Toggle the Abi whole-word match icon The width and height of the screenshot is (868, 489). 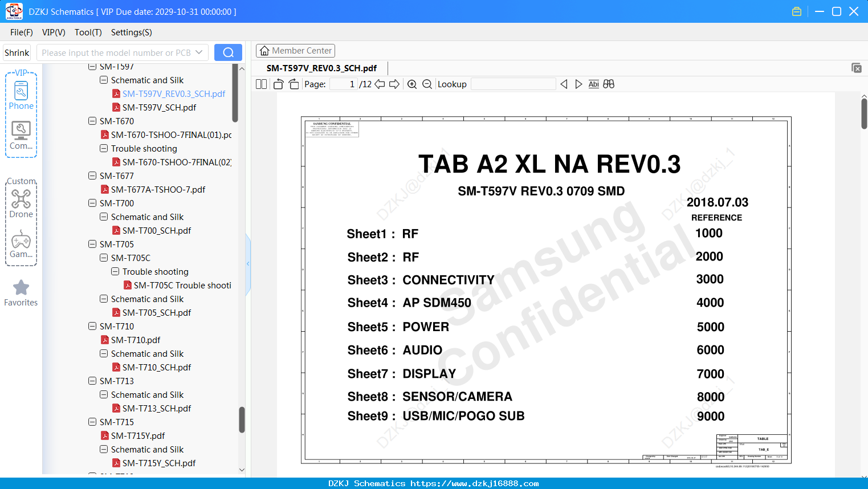click(x=593, y=84)
